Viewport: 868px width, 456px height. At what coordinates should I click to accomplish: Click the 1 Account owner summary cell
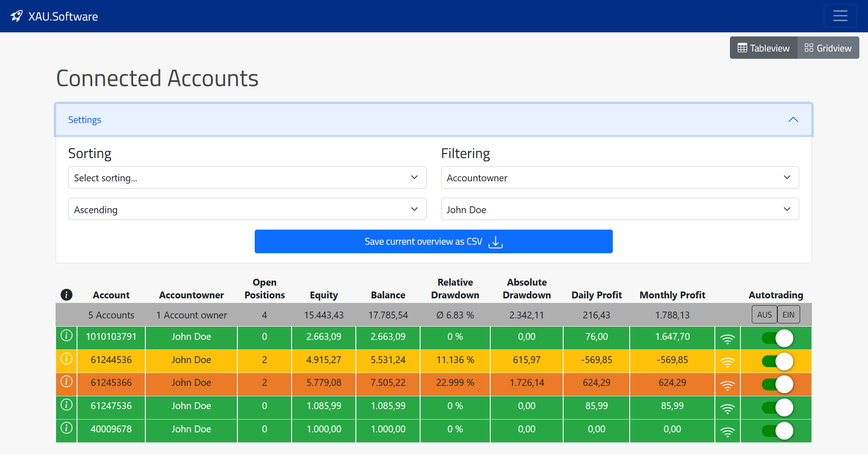[x=191, y=315]
